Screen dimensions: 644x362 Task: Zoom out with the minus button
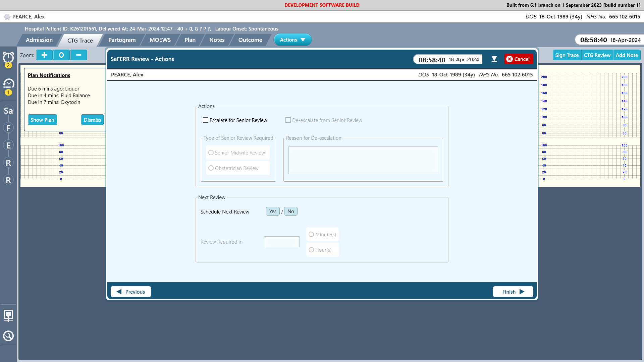78,55
